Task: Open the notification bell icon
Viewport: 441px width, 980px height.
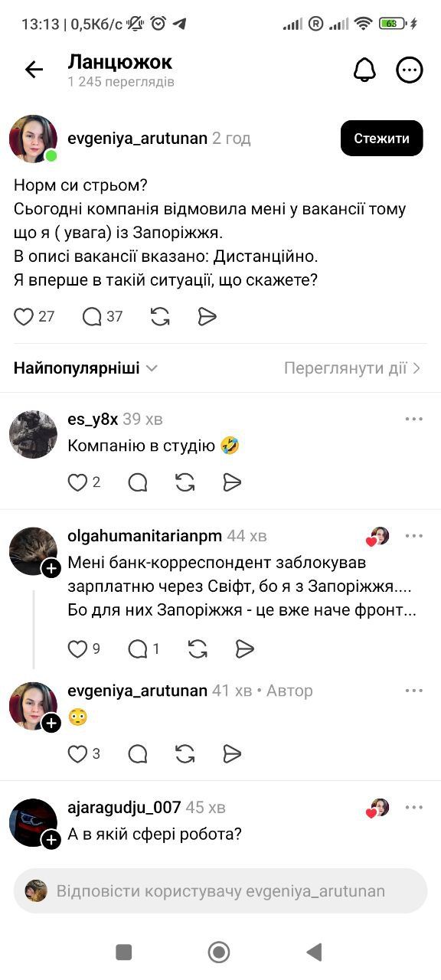Action: pyautogui.click(x=364, y=70)
